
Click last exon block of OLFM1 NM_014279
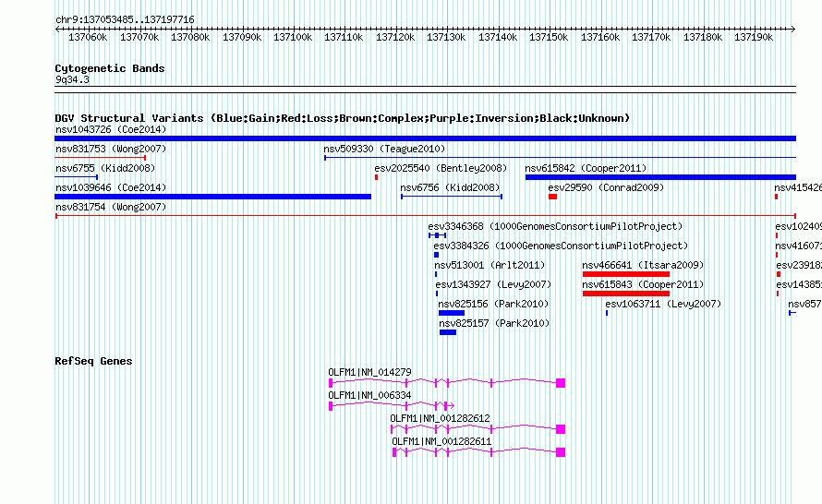pyautogui.click(x=561, y=383)
